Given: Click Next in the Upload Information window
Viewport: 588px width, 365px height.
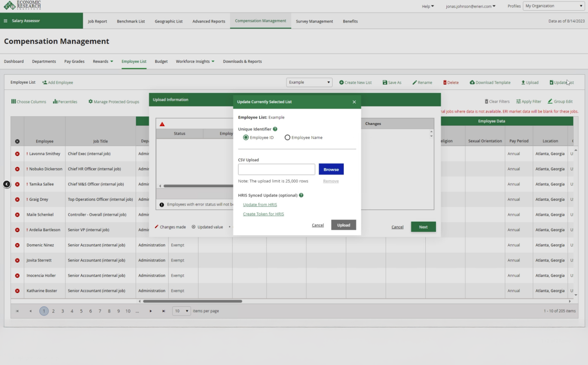Looking at the screenshot, I should tap(423, 227).
